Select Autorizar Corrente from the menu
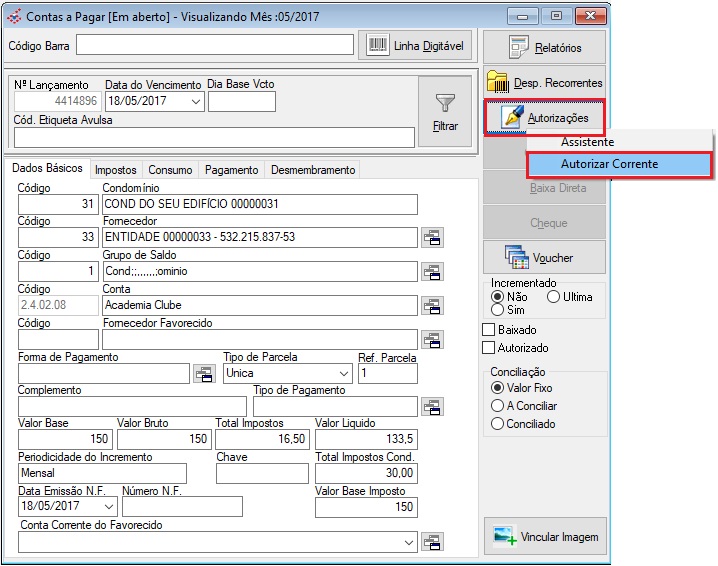This screenshot has height=566, width=718. (608, 164)
